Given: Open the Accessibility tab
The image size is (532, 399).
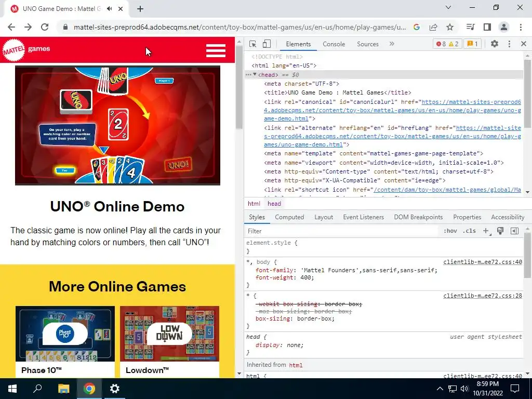Looking at the screenshot, I should click(508, 217).
